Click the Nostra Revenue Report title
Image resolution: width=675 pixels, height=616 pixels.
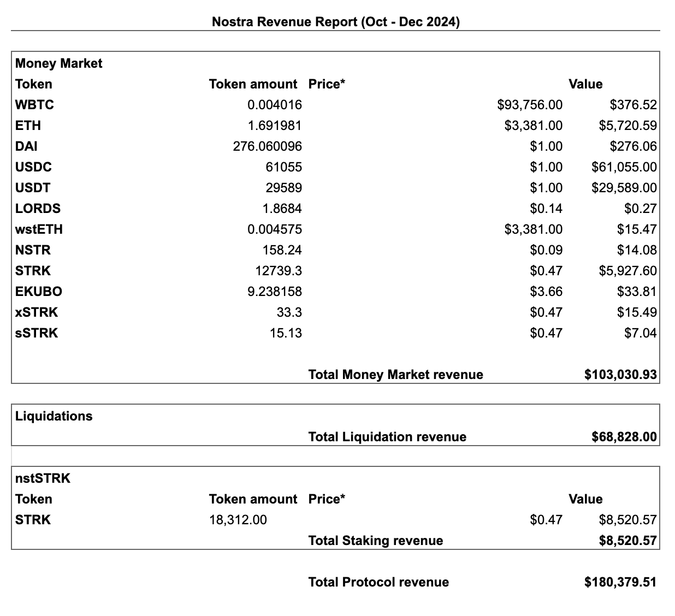[x=335, y=22]
